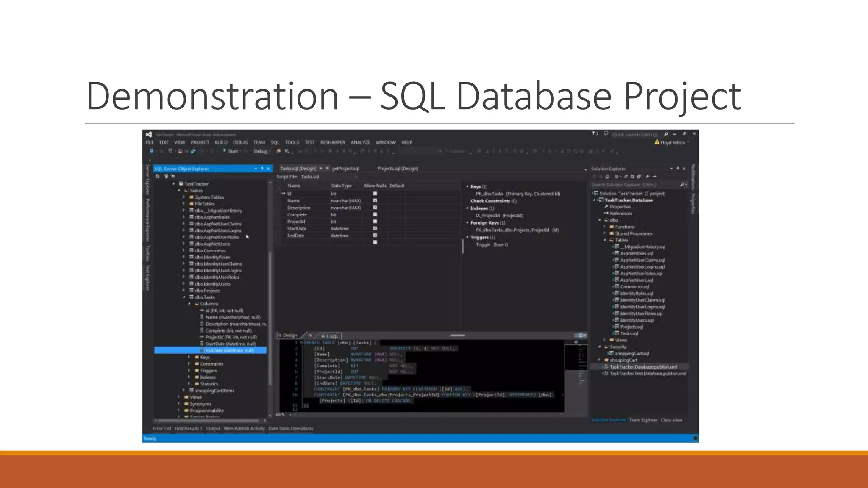Viewport: 868px width, 488px height.
Task: Open the RESHARPER menu
Action: pos(333,142)
